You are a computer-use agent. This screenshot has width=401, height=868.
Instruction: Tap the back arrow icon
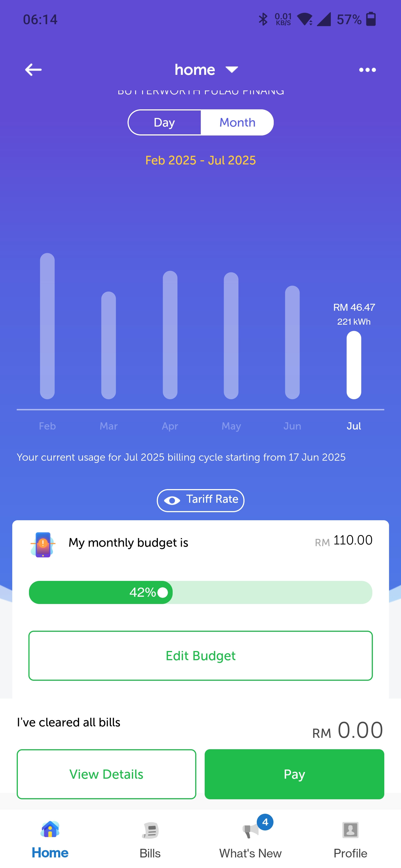coord(33,70)
